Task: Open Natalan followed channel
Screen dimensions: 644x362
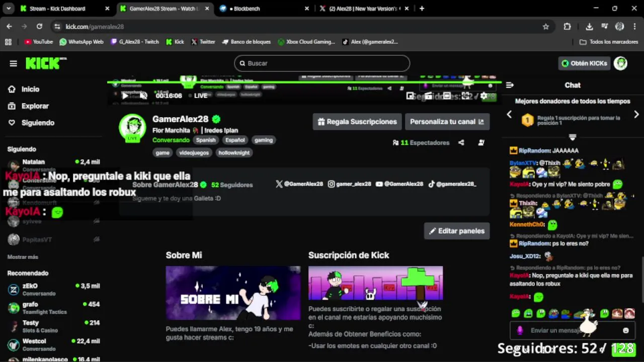Action: tap(53, 165)
